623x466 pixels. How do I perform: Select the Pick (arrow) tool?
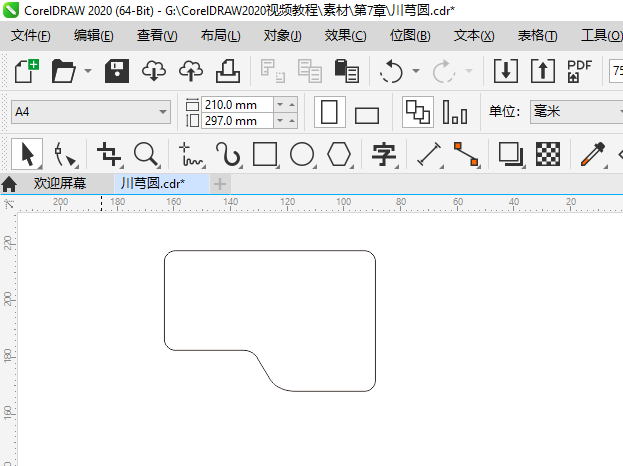27,154
